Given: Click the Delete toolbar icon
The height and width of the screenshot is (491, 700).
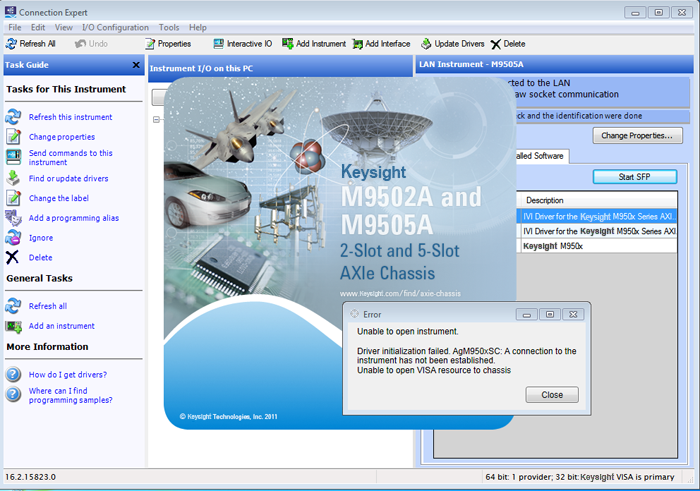Looking at the screenshot, I should pyautogui.click(x=496, y=44).
